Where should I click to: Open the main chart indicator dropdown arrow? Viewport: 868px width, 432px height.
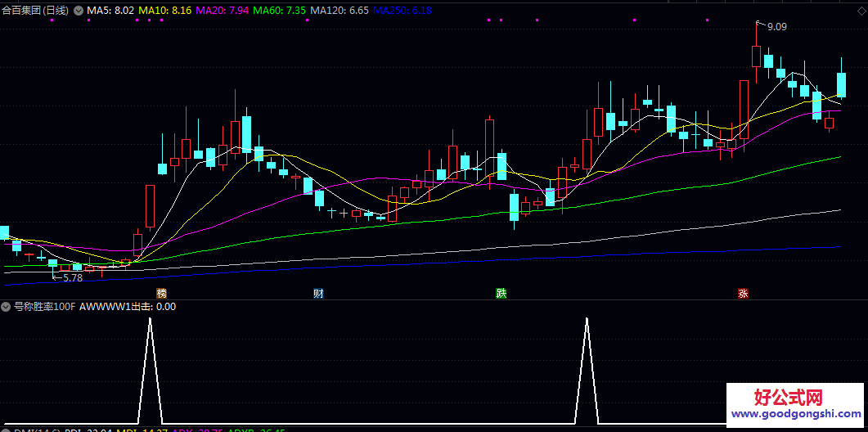coord(78,11)
